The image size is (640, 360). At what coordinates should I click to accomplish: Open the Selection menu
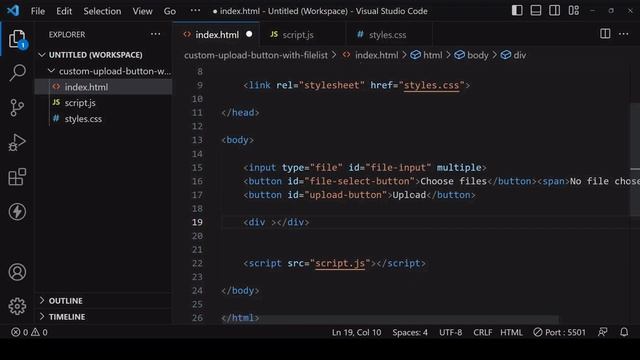[102, 11]
